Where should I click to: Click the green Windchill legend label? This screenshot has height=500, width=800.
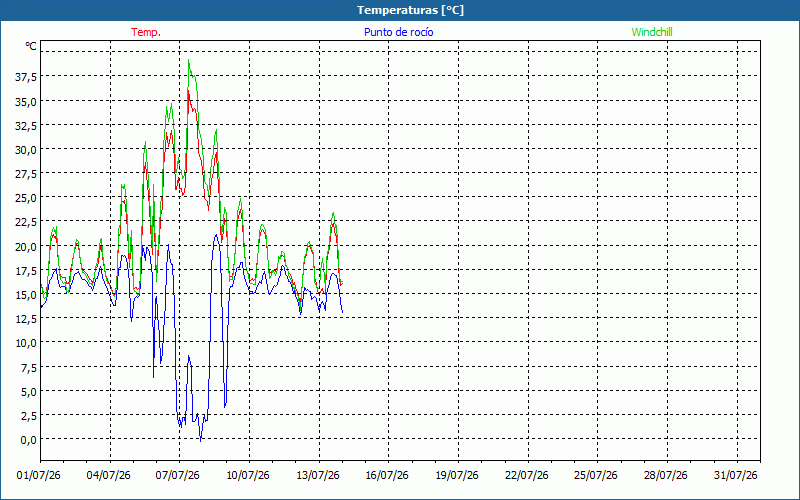tap(652, 32)
